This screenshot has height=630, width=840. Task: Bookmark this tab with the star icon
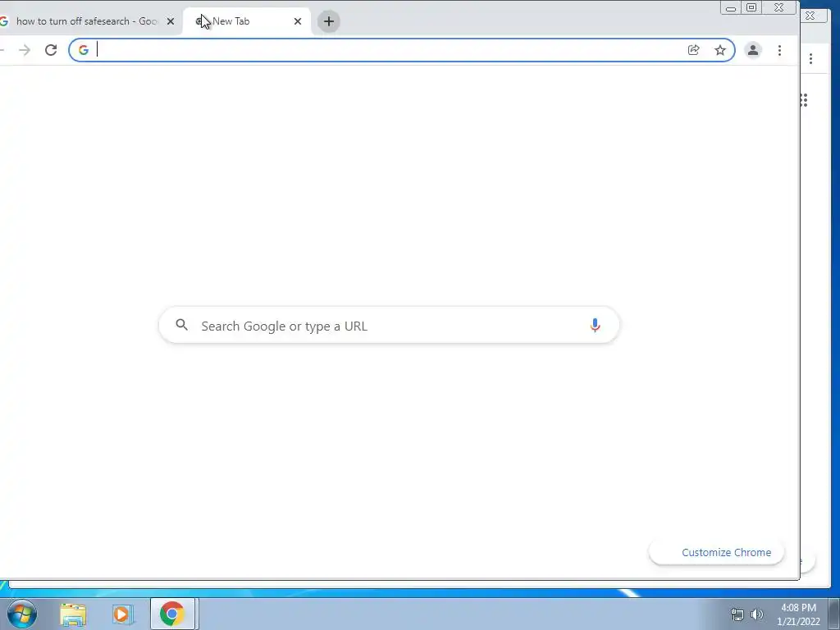(x=720, y=50)
